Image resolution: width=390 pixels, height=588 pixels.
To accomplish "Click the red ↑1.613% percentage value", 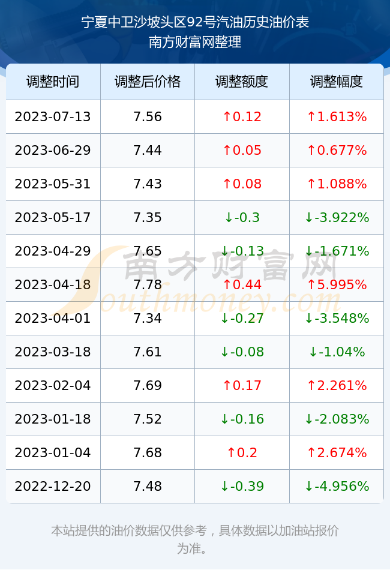I will tap(337, 116).
